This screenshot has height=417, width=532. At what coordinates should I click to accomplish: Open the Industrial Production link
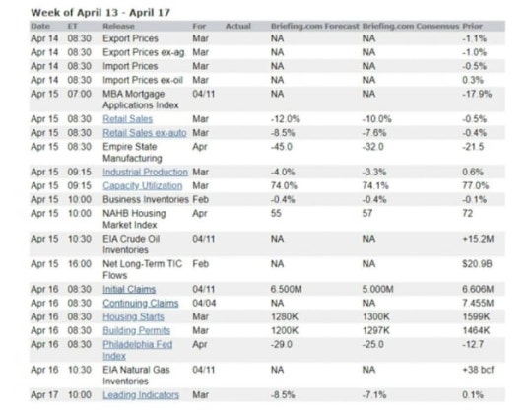coord(145,172)
